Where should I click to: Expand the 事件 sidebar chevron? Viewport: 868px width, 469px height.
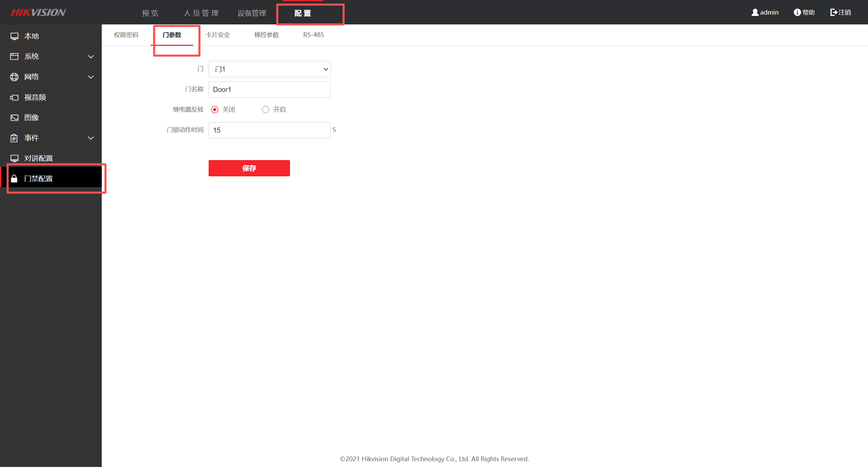[x=91, y=138]
